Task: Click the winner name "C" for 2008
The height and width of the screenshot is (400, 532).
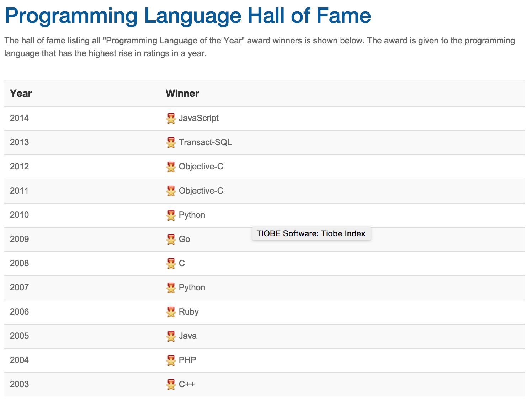Action: tap(182, 263)
